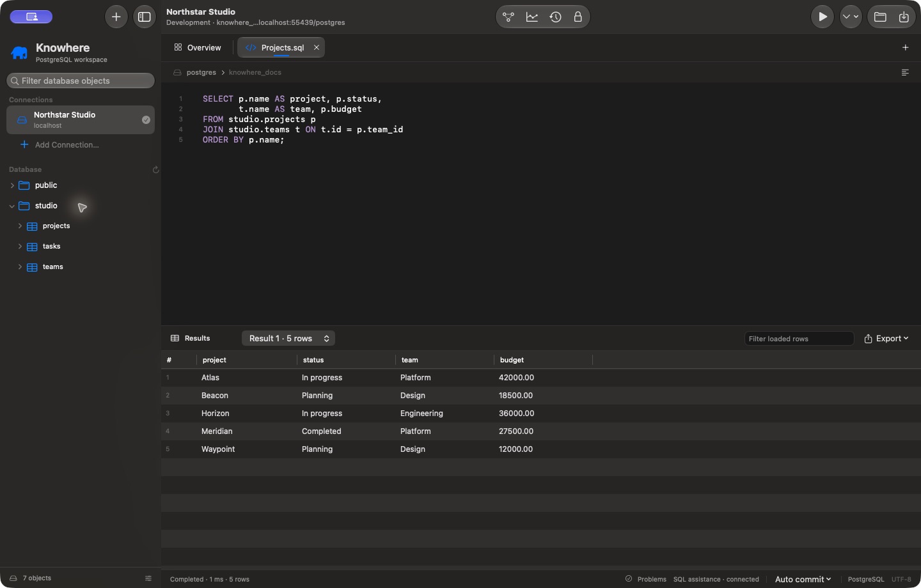
Task: Click SQL assistance · connected status
Action: click(x=716, y=579)
